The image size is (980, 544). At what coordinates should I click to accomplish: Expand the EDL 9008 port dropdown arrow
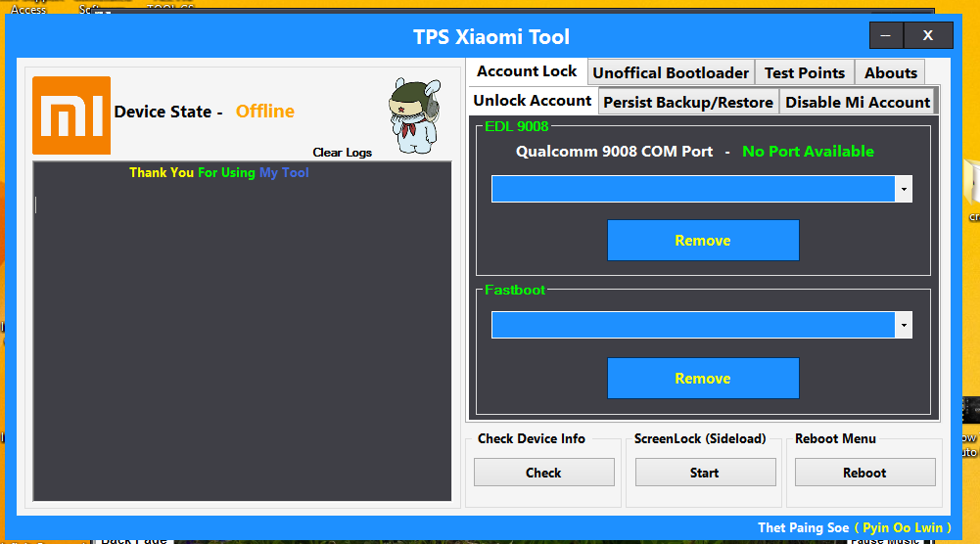coord(904,189)
